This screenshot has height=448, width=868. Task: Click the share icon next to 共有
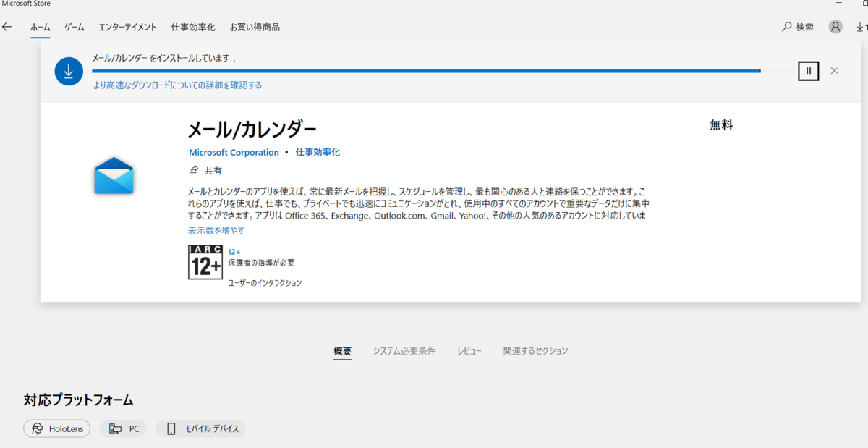[x=193, y=170]
